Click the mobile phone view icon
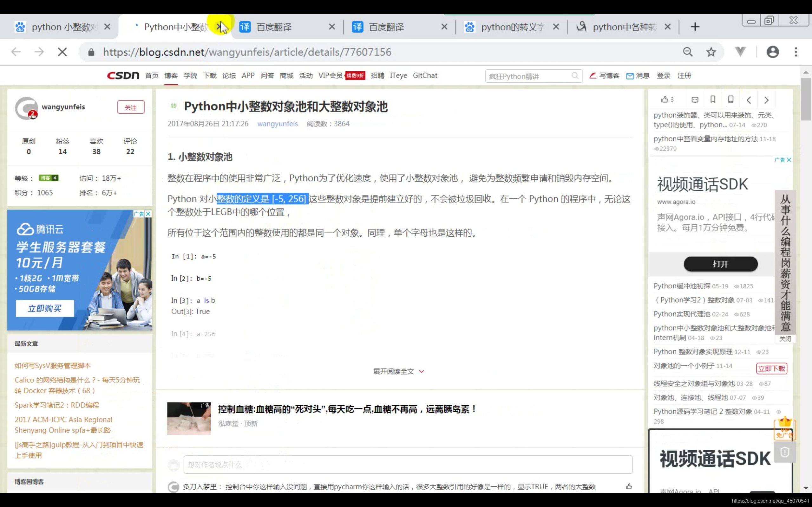 tap(730, 99)
